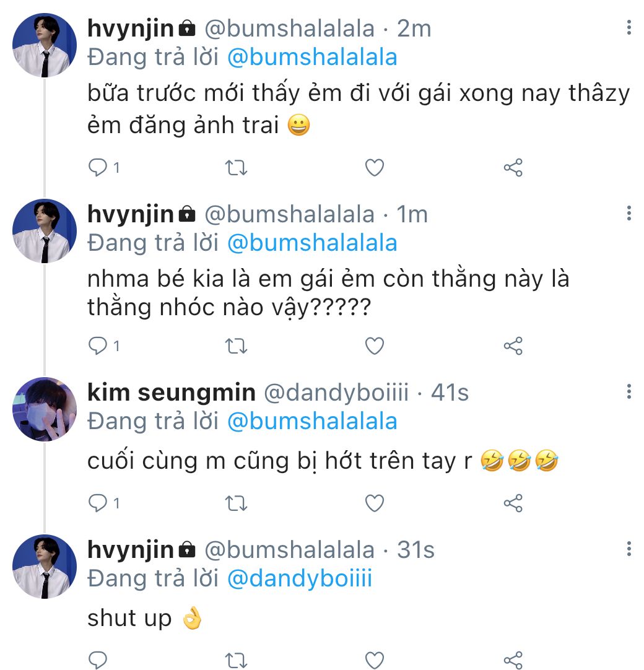Viewport: 644px width, 670px height.
Task: Reply to the 'shut up' tweet
Action: (x=98, y=659)
